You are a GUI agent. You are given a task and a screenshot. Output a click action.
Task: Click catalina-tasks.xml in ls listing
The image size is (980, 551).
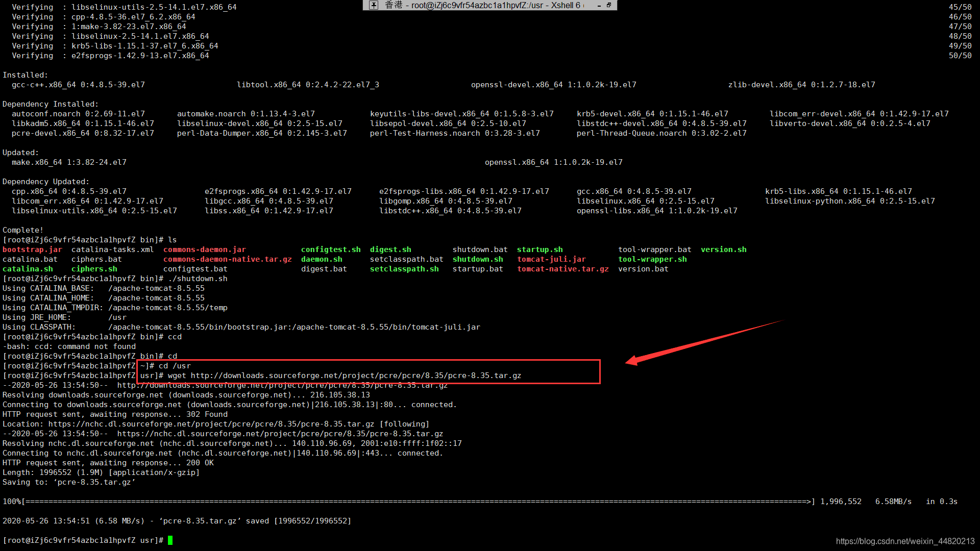(112, 249)
